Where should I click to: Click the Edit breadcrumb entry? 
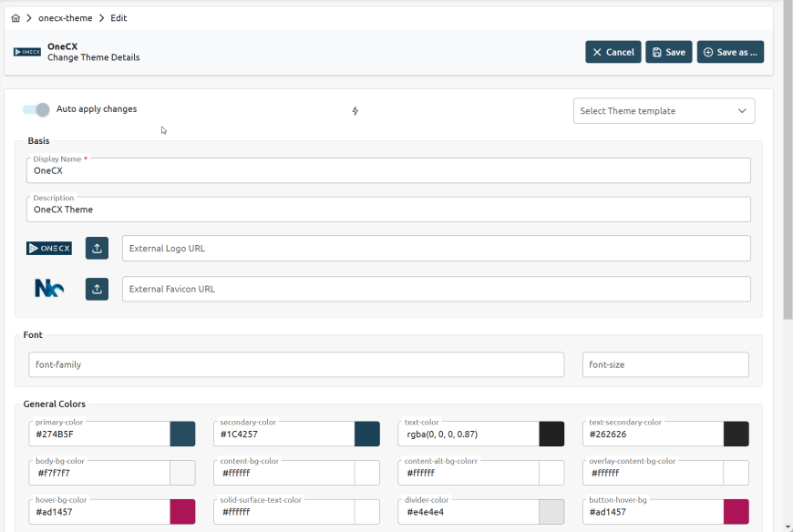(x=118, y=16)
